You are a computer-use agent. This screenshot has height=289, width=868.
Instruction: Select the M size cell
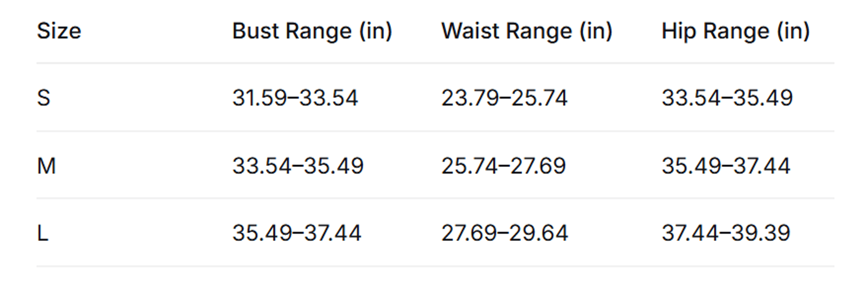click(x=46, y=166)
